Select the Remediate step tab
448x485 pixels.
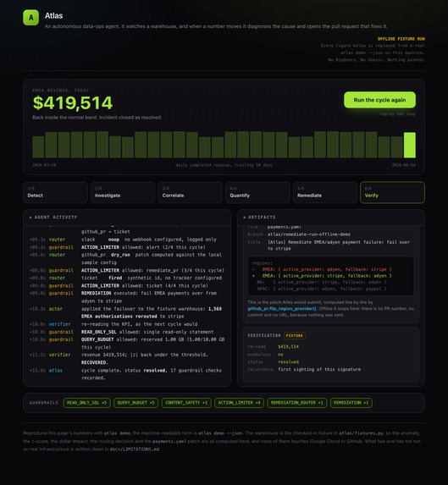(325, 192)
